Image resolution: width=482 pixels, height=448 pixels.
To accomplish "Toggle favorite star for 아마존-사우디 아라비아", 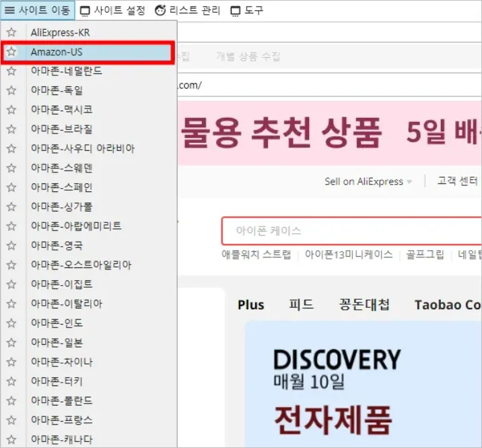I will 11,148.
